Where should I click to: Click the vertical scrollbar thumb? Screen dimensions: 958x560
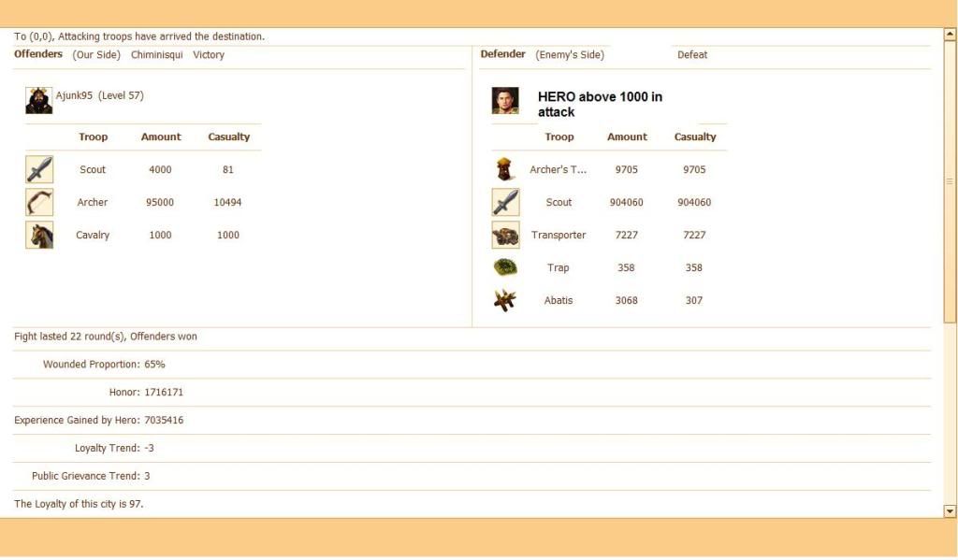pos(950,182)
